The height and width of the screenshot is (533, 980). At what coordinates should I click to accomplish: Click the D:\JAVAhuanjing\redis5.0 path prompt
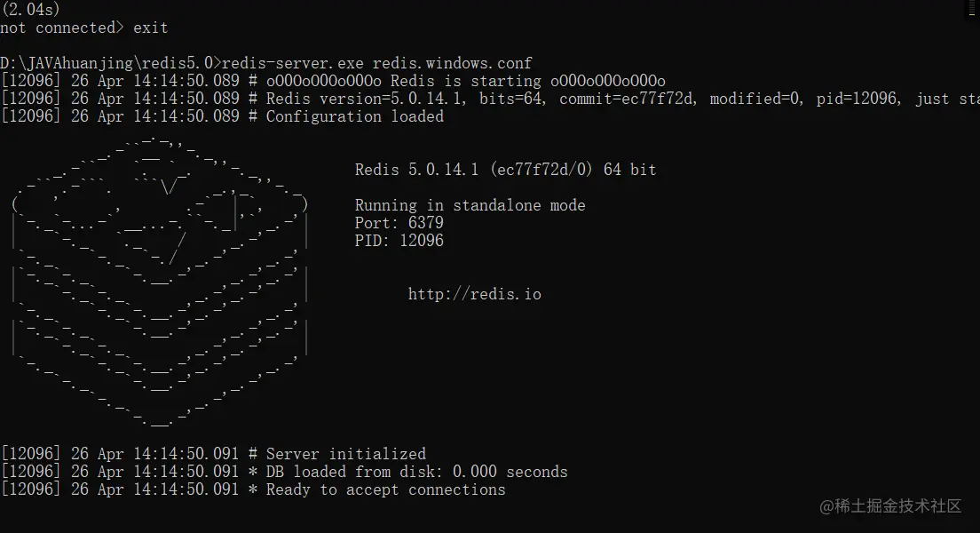[x=107, y=63]
